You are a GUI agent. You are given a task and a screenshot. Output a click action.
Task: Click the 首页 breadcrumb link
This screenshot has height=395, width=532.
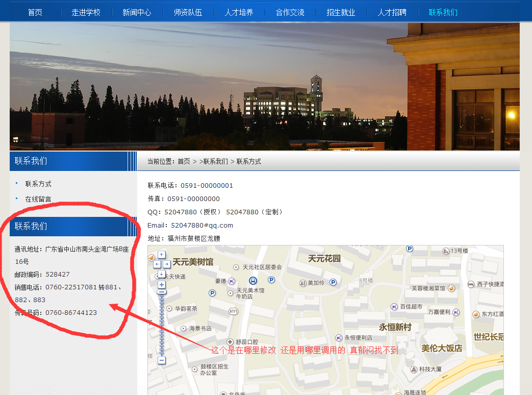point(184,161)
